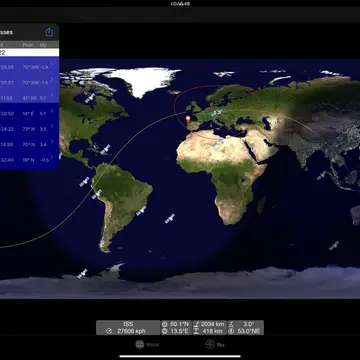Tap the azimuth icon beside 53.0°NE

click(x=231, y=331)
